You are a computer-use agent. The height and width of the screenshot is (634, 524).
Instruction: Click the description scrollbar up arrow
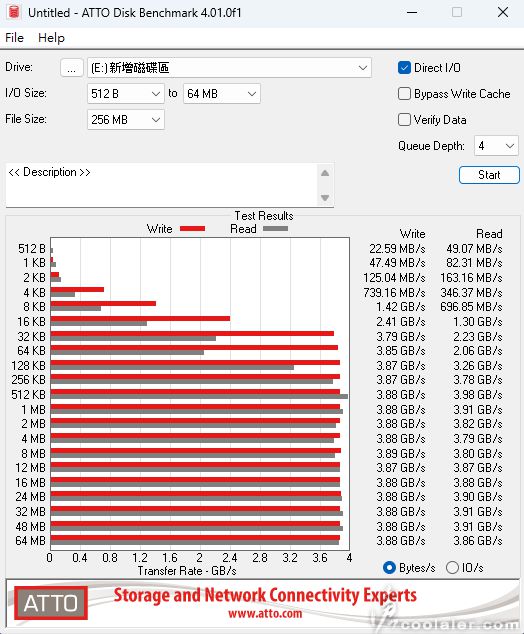click(x=325, y=173)
